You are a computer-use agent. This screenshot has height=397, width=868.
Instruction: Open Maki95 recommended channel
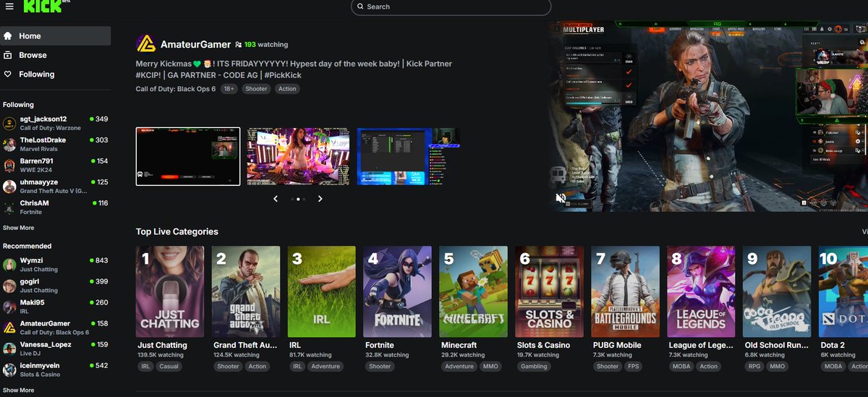click(56, 307)
